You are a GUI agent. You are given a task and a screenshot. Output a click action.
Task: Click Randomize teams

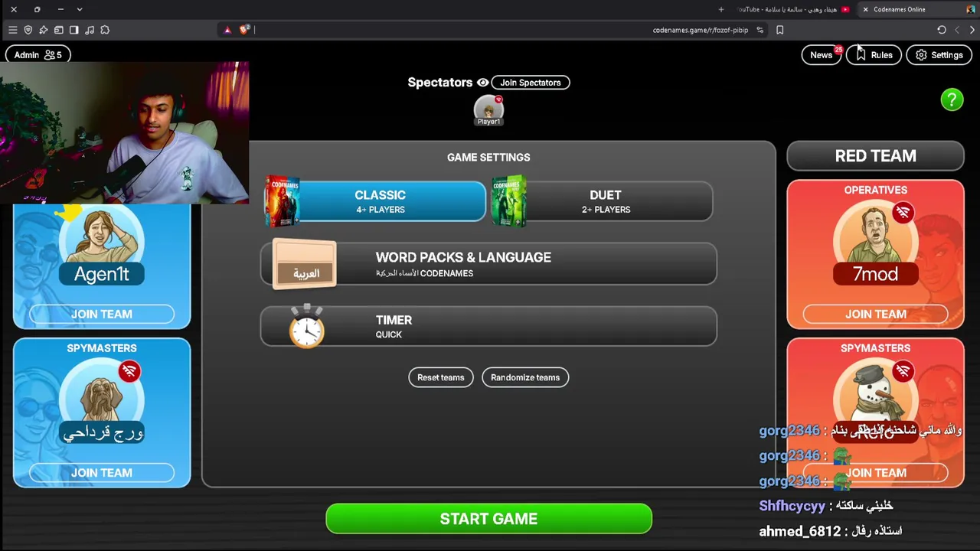[525, 377]
